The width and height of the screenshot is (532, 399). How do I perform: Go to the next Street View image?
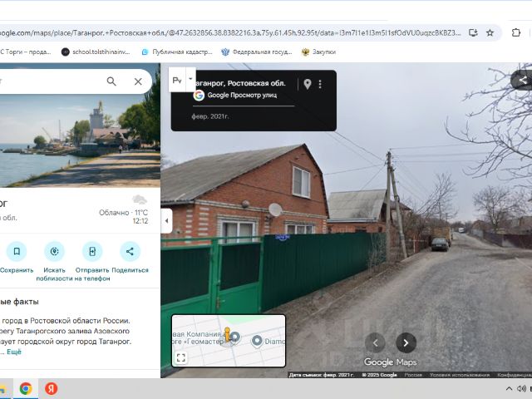[406, 343]
